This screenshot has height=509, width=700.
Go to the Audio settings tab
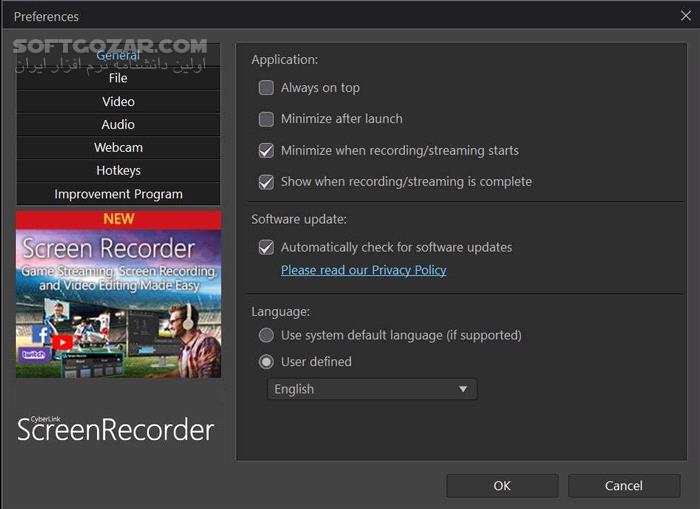point(118,124)
